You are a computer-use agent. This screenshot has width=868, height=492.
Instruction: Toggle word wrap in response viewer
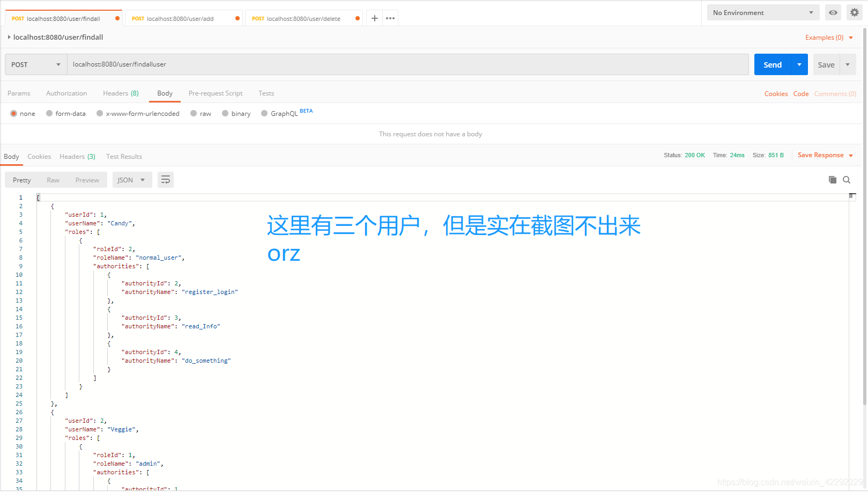point(166,180)
